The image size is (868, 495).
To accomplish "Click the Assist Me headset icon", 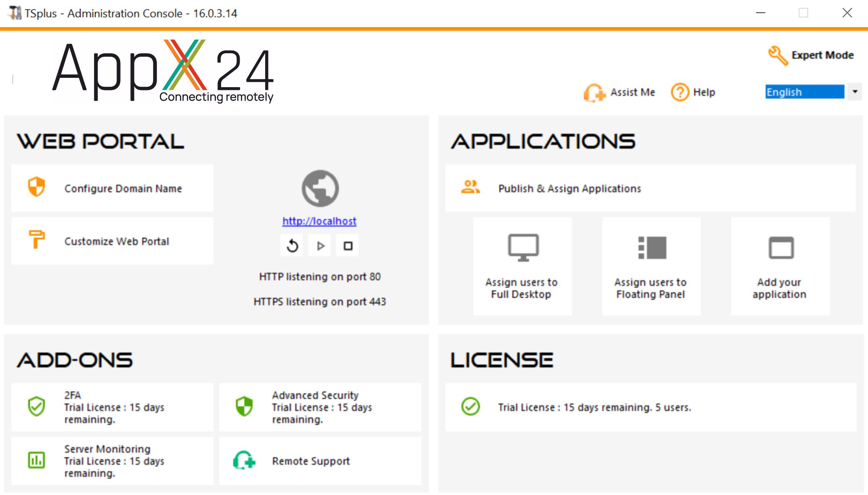I will coord(594,93).
